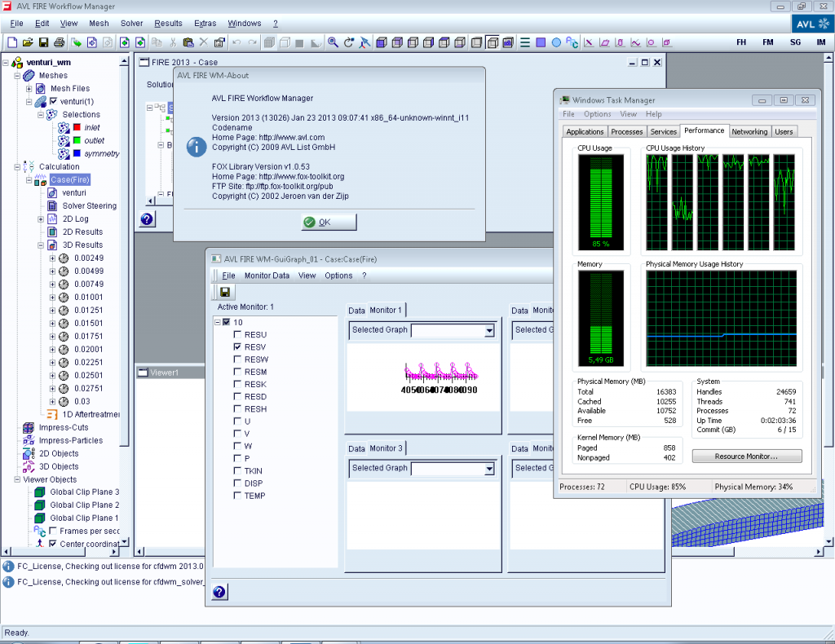Toggle the Center coordinate checkbox
Screen dimensions: 835x644
coord(53,544)
